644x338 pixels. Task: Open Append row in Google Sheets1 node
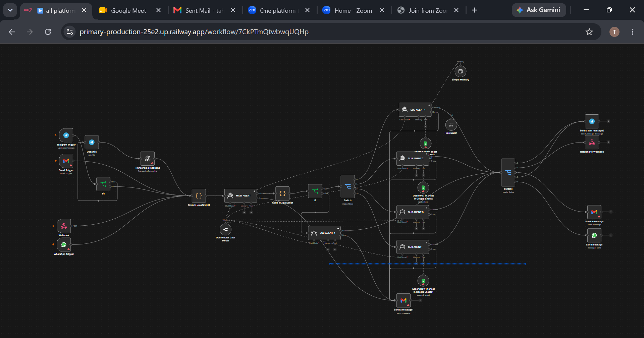pyautogui.click(x=423, y=281)
